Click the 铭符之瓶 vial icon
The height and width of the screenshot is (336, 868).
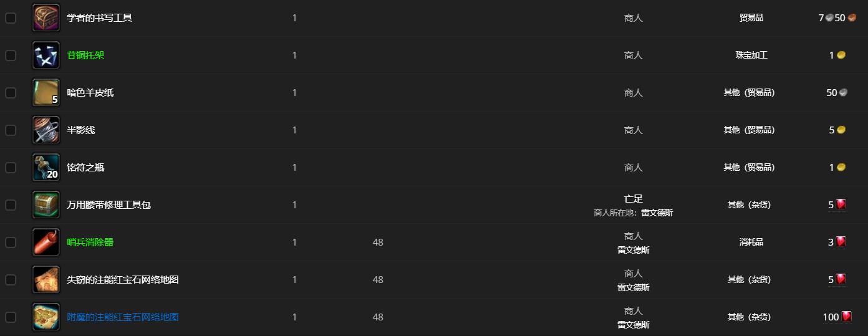click(46, 167)
